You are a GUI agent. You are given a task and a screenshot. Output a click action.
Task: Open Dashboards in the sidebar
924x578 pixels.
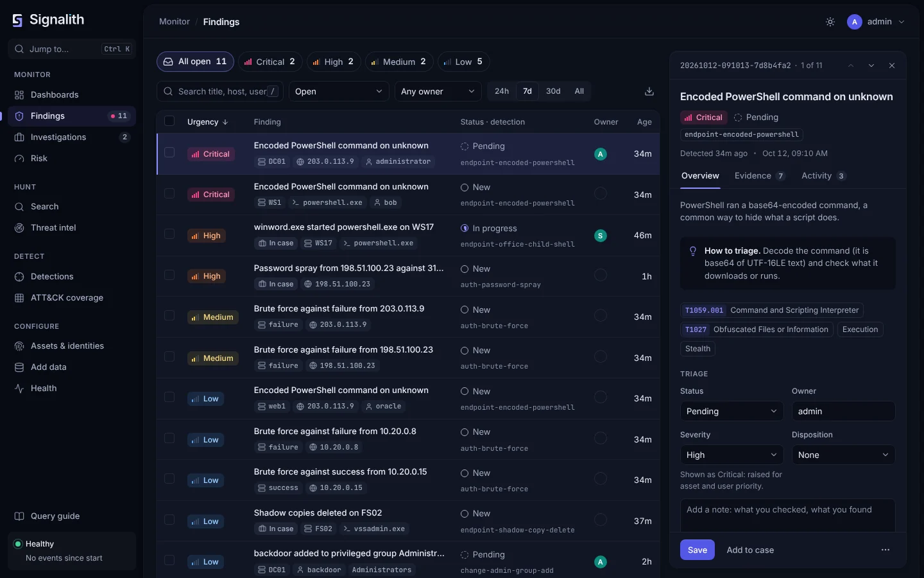[72, 94]
